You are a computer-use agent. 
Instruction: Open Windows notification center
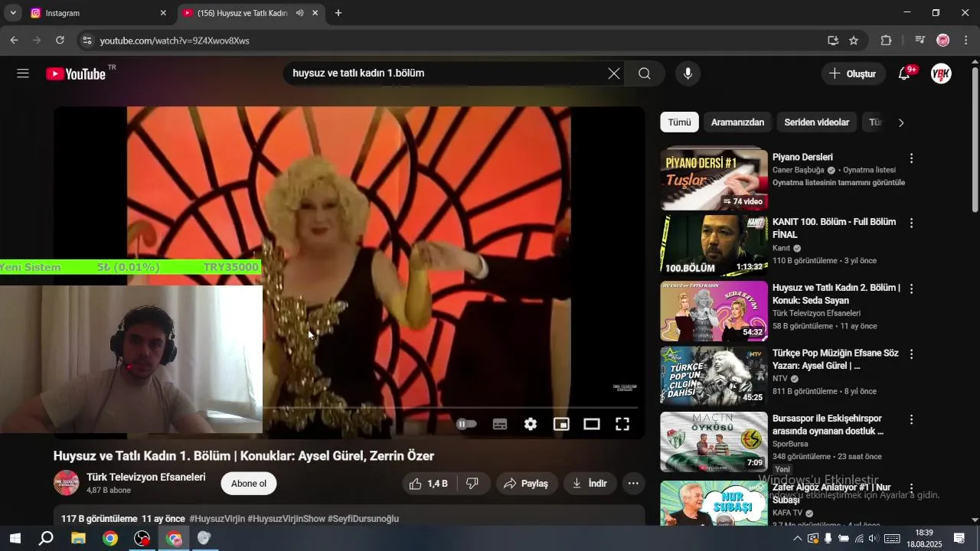click(x=959, y=539)
